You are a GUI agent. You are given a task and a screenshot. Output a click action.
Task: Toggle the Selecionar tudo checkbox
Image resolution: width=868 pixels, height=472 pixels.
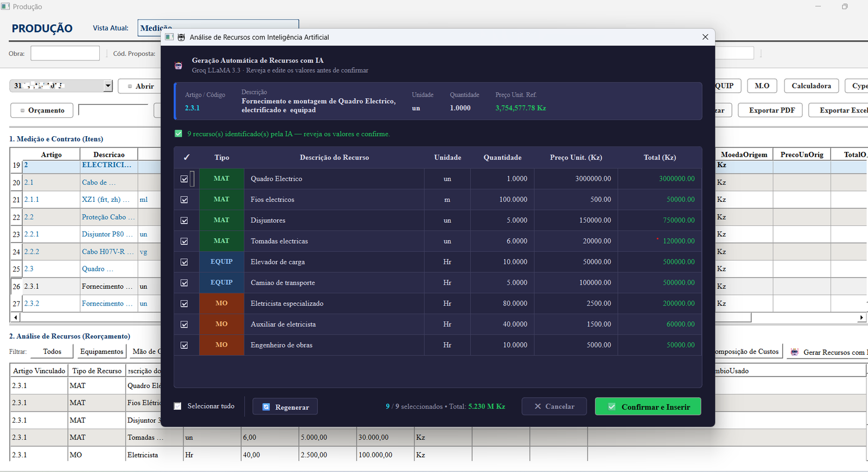point(178,406)
